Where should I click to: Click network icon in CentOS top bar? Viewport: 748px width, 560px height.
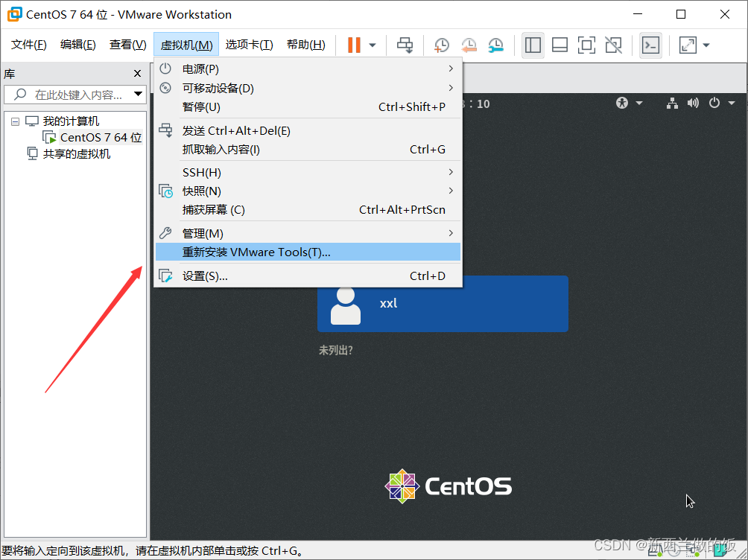(x=672, y=103)
